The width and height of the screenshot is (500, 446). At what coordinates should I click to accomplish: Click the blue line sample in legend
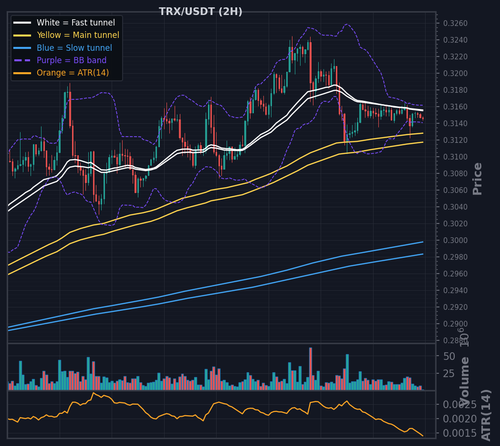tap(22, 48)
